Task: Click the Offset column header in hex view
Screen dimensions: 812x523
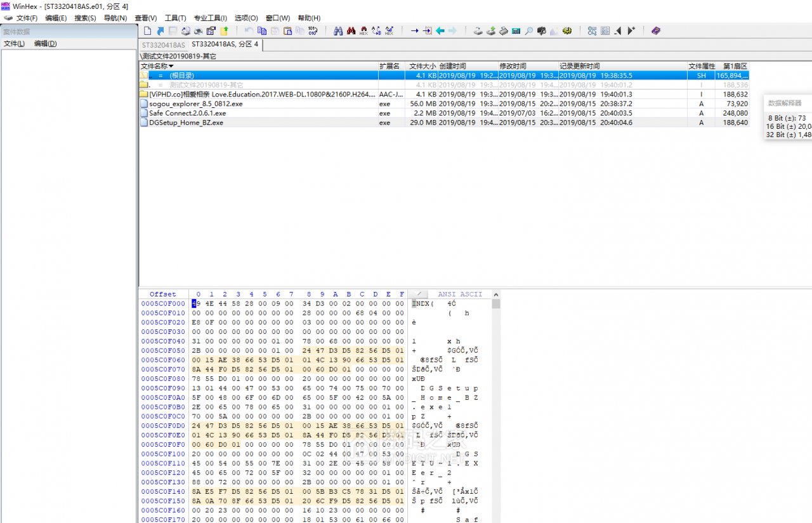Action: (163, 294)
